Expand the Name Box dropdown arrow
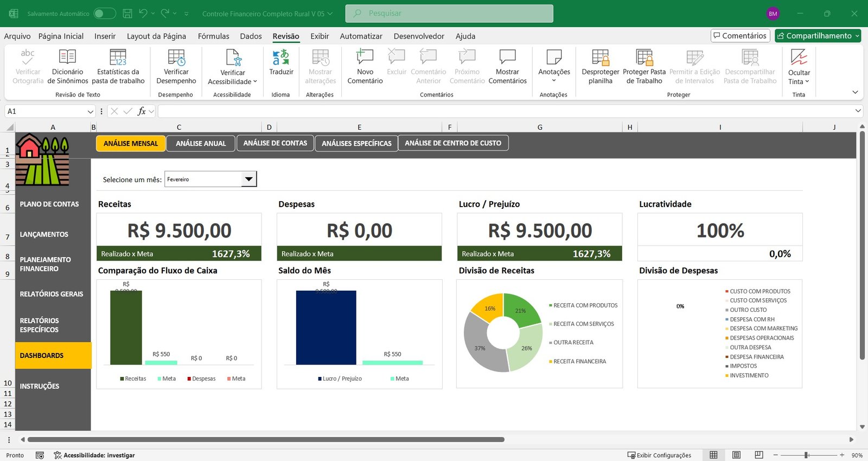This screenshot has height=461, width=868. [x=91, y=111]
